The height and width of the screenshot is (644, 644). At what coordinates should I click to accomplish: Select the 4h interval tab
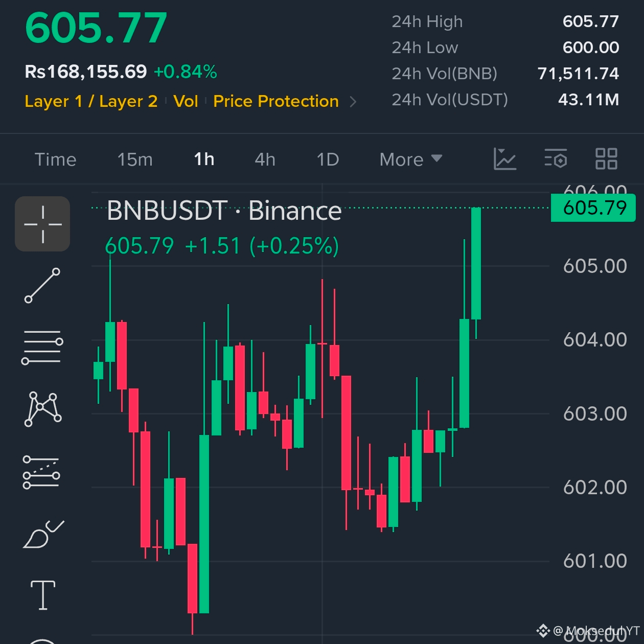click(265, 159)
